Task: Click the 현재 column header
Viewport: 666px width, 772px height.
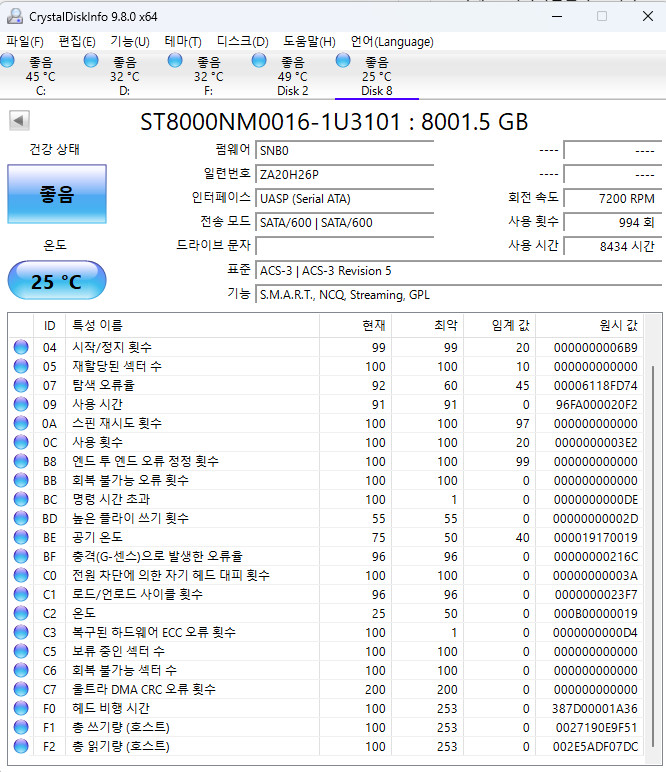Action: pos(355,325)
